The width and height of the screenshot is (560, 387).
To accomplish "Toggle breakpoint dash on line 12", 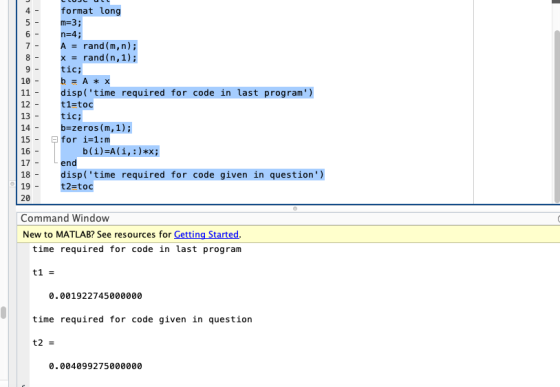I will pyautogui.click(x=37, y=105).
